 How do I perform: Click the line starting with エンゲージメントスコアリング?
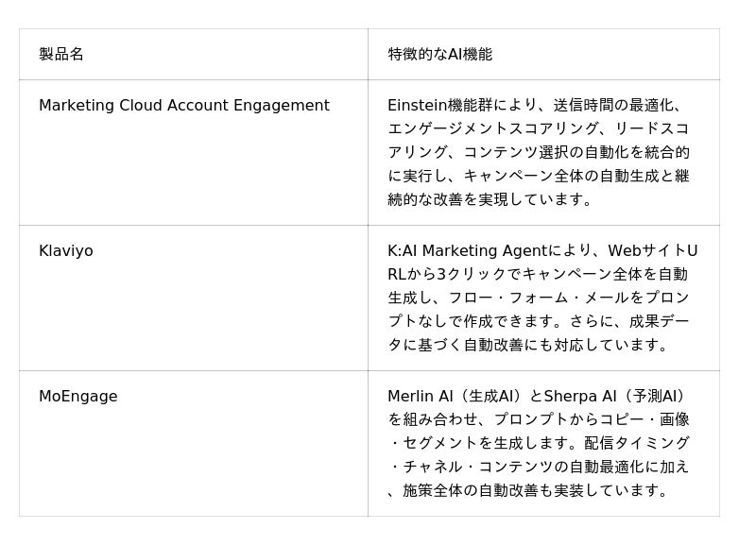pos(538,128)
